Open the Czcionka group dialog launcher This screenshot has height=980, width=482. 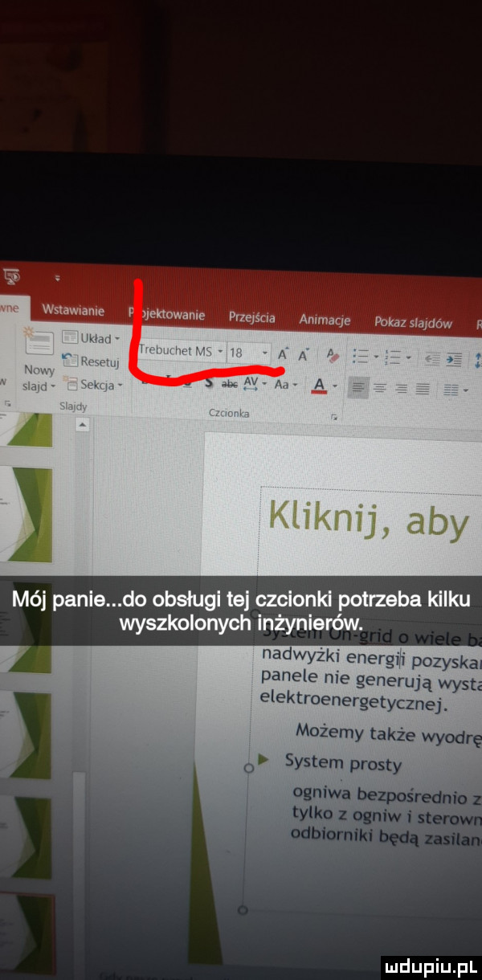click(335, 418)
